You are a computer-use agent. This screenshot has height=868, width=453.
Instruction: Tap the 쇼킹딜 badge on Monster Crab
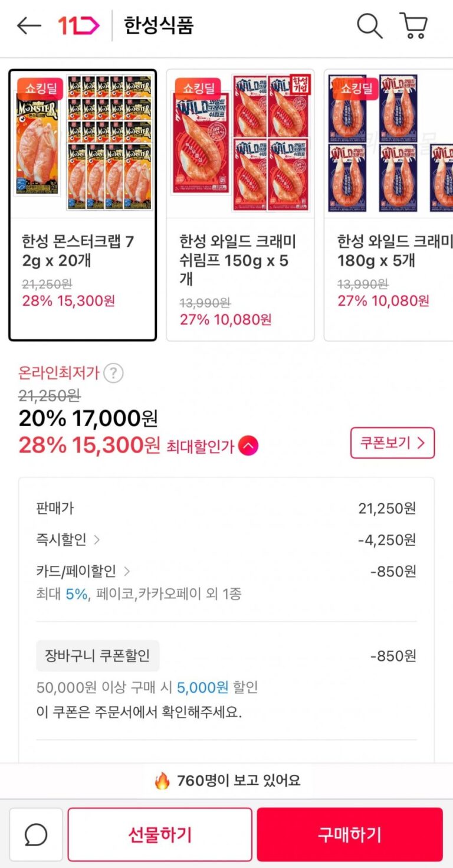(40, 89)
